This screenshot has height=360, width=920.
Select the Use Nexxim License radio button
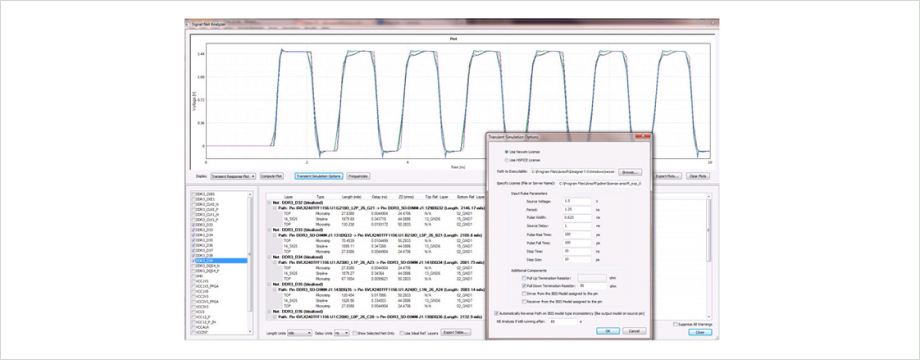pos(506,152)
